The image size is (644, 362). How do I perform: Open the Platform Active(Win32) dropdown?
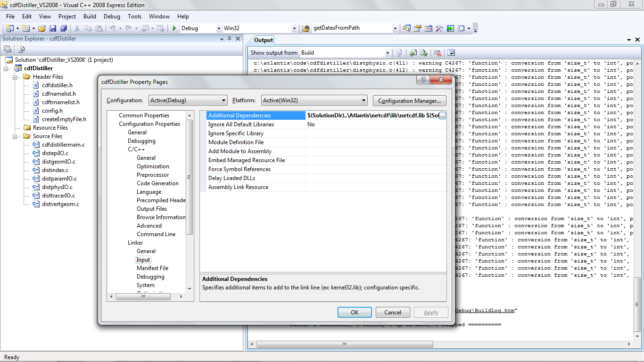[314, 100]
